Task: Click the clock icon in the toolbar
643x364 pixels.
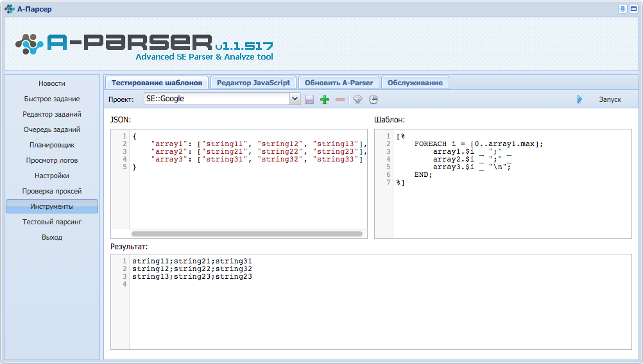Action: [373, 99]
